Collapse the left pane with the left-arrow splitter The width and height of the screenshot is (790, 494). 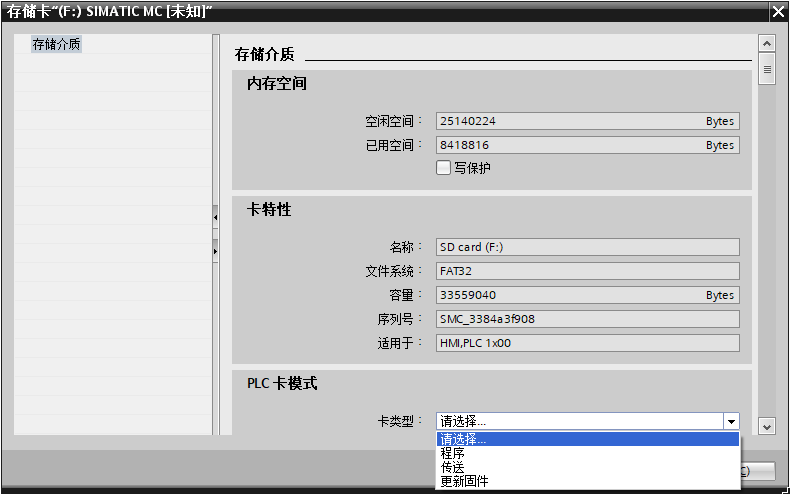click(216, 217)
